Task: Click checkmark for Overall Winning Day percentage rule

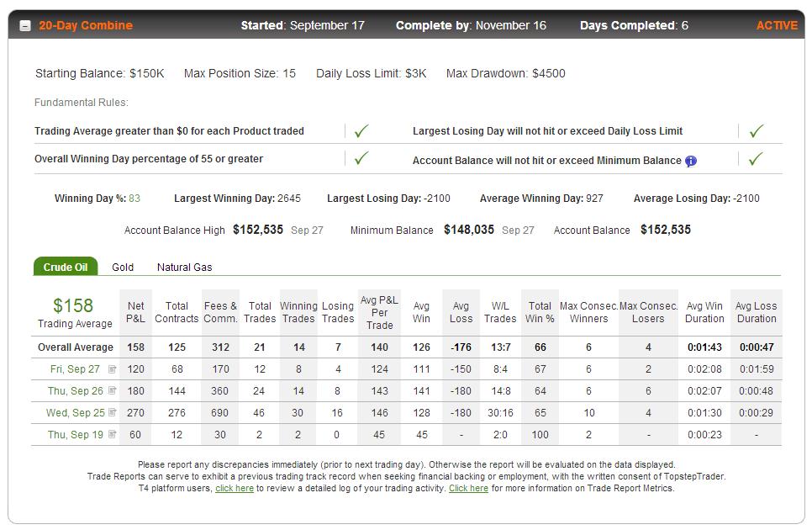Action: click(x=361, y=157)
